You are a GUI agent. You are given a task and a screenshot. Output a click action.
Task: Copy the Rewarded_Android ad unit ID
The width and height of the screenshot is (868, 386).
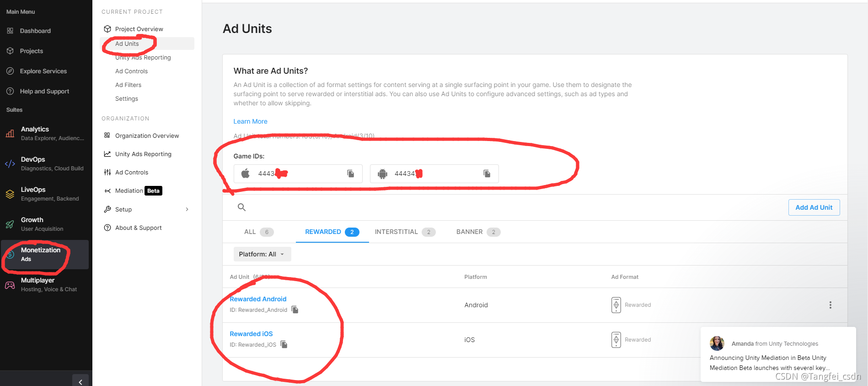295,310
